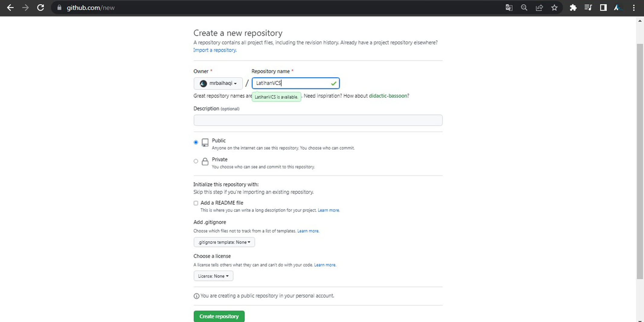Reload the current page
The height and width of the screenshot is (322, 644).
(40, 8)
